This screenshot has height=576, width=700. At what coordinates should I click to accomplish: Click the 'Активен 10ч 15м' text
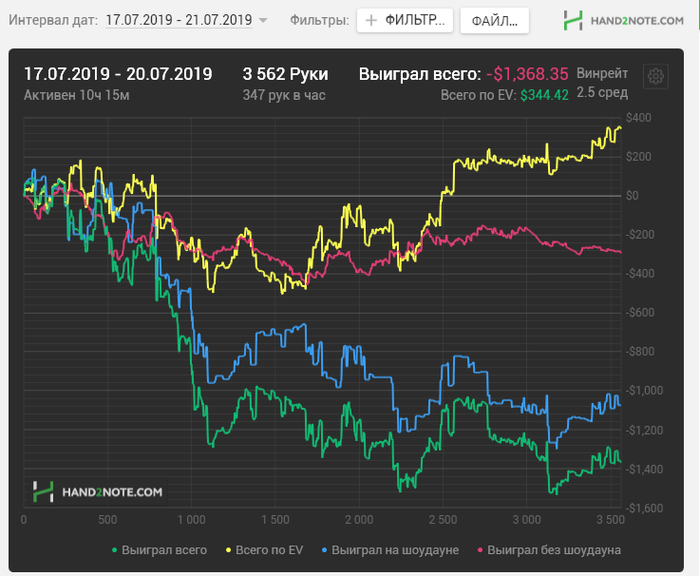click(76, 95)
